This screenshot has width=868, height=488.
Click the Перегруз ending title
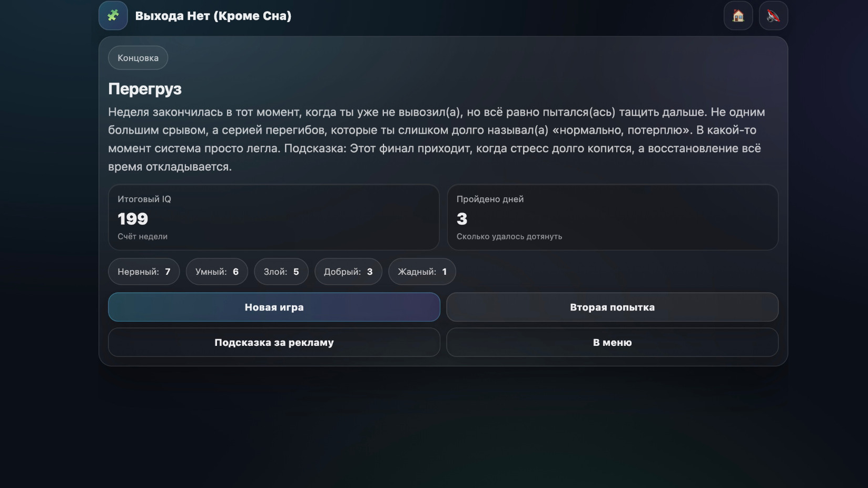[x=145, y=89]
